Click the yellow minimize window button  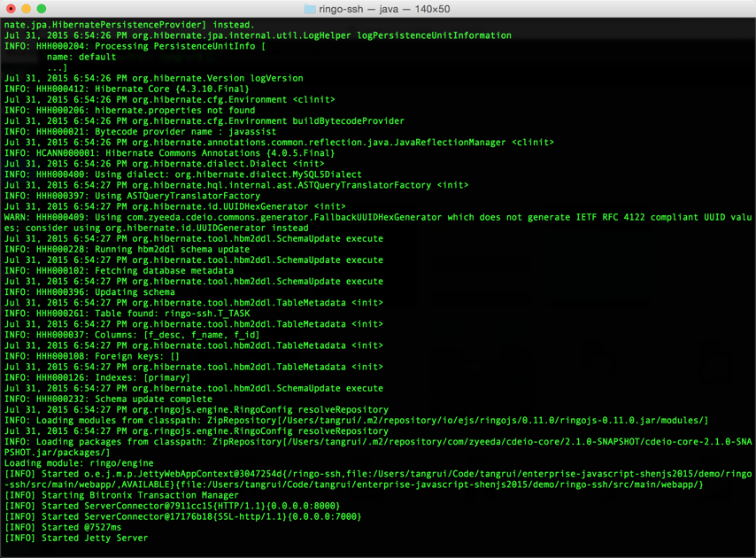26,8
